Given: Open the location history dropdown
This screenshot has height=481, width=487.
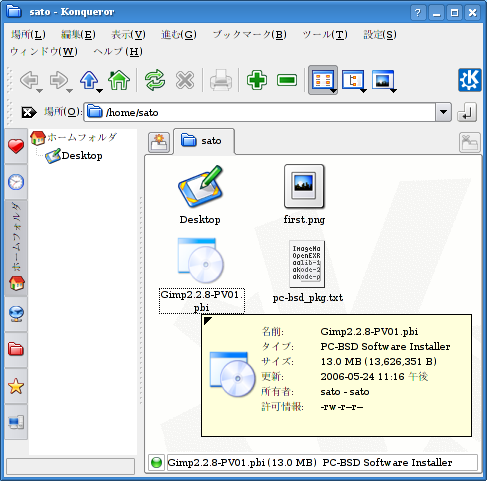Looking at the screenshot, I should pos(443,112).
